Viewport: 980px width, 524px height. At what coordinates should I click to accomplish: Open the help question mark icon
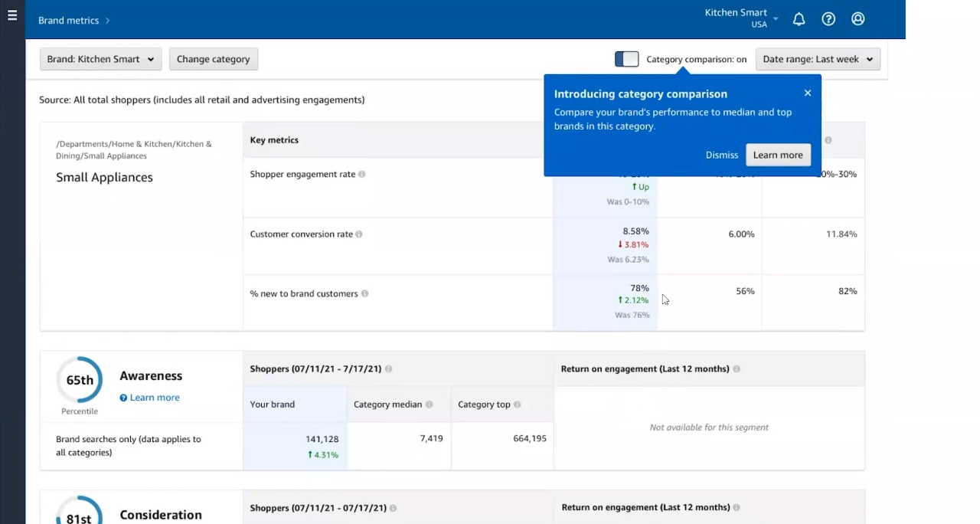[x=828, y=19]
